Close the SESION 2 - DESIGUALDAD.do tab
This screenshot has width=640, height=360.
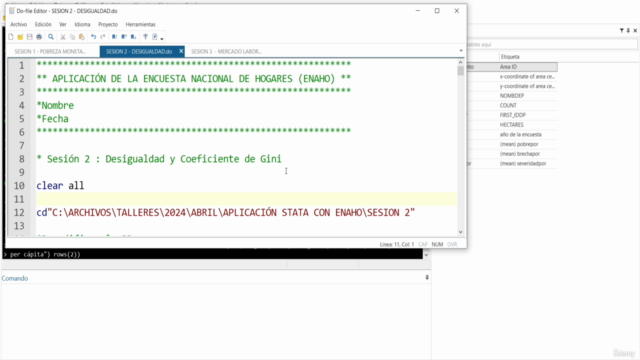point(181,51)
